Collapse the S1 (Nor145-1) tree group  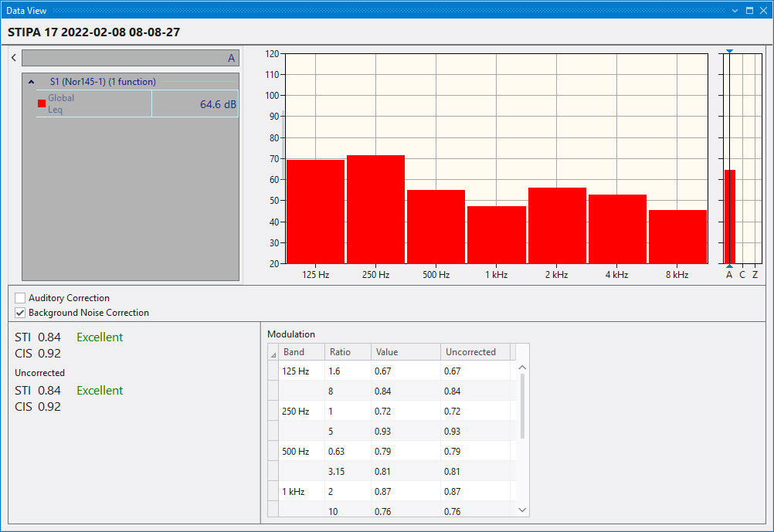click(x=31, y=82)
